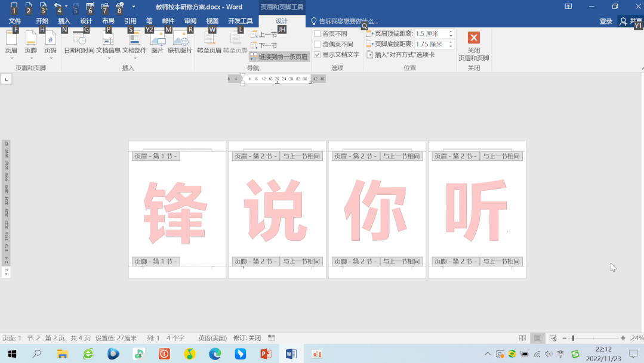Screen dimensions: 644x363
Task: Toggle Link to Previous (链接到前一条页眉)
Action: pyautogui.click(x=278, y=56)
